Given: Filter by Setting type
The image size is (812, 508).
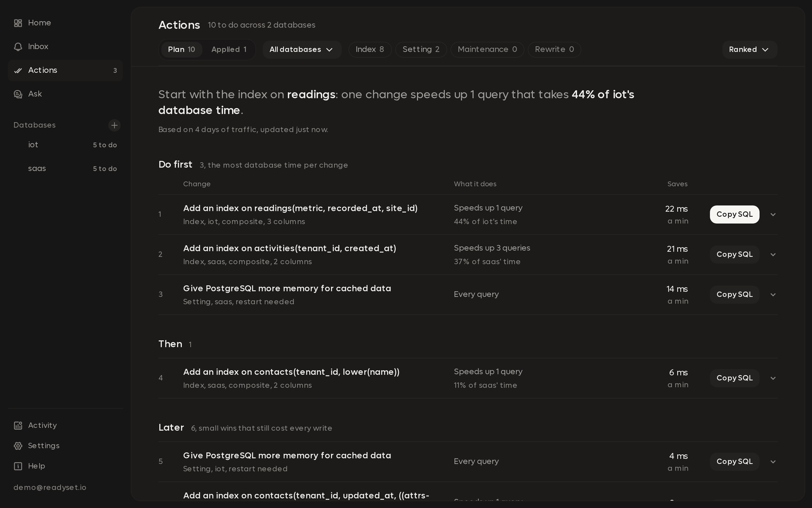Looking at the screenshot, I should pyautogui.click(x=421, y=50).
